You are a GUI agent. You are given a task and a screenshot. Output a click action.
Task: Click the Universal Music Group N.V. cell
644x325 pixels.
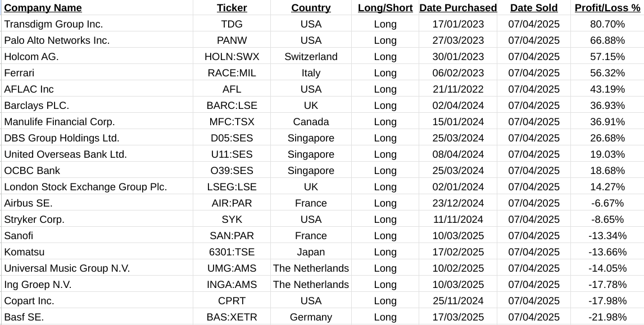(67, 268)
